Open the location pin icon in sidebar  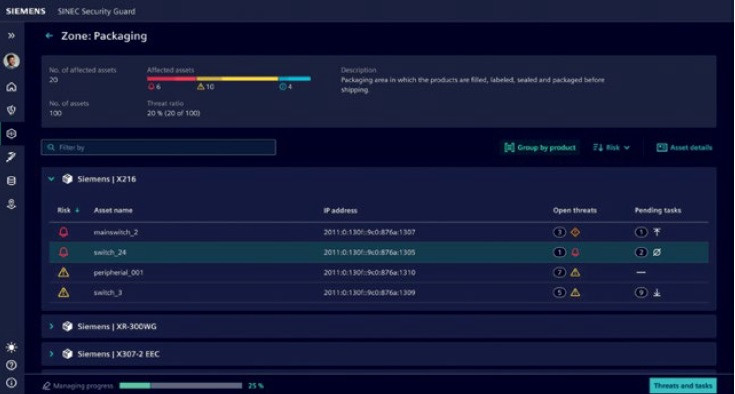tap(11, 204)
